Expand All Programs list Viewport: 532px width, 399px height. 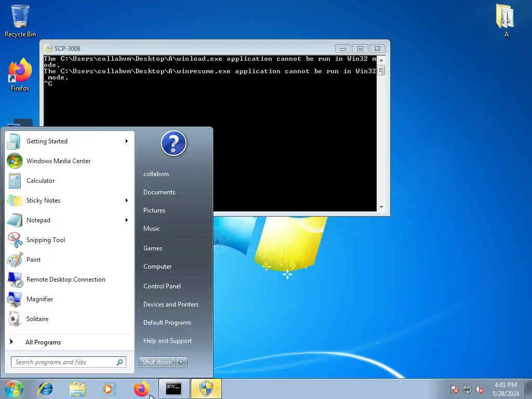[x=70, y=342]
